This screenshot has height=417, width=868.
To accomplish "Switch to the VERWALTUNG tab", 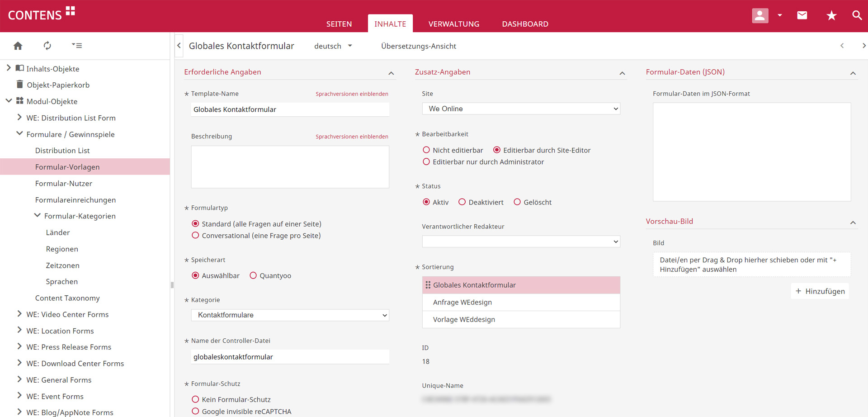I will pyautogui.click(x=453, y=24).
